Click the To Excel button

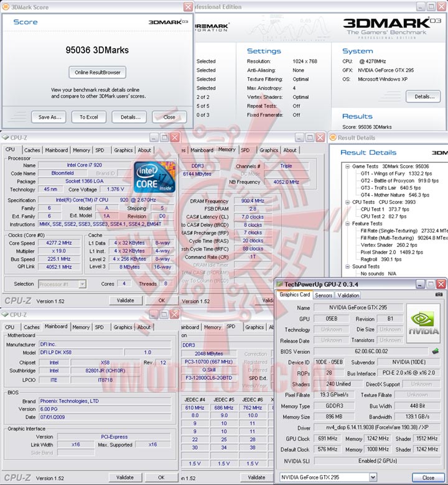coord(89,117)
